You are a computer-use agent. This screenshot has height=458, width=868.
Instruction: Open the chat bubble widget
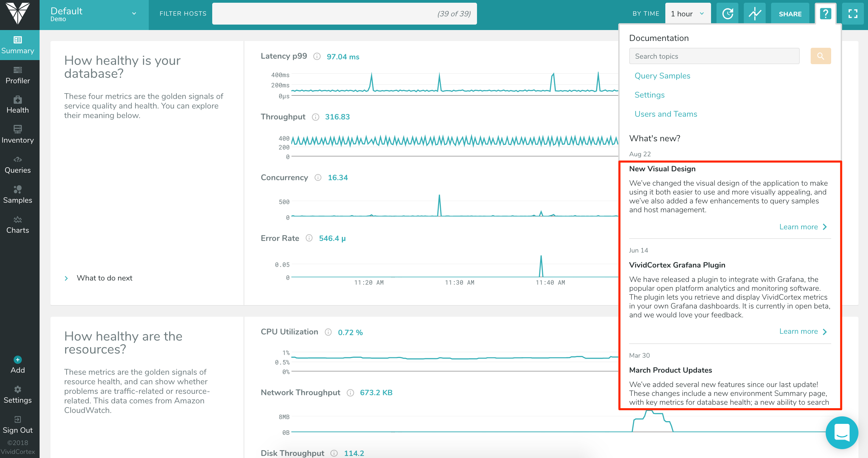point(841,432)
